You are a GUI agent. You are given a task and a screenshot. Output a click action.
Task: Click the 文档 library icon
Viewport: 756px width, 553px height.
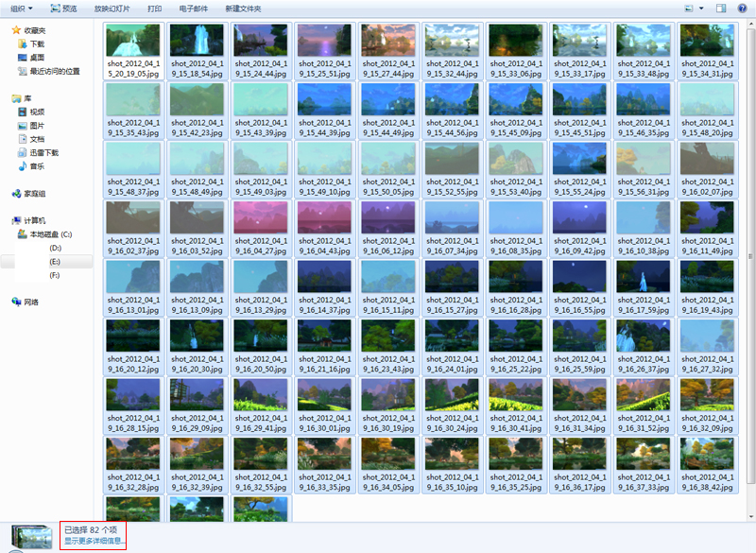[x=22, y=139]
